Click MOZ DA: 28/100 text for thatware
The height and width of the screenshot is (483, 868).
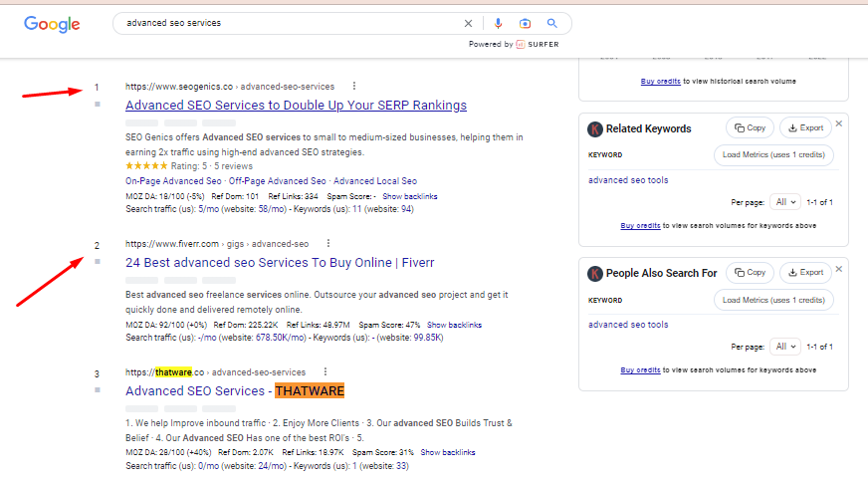click(168, 452)
